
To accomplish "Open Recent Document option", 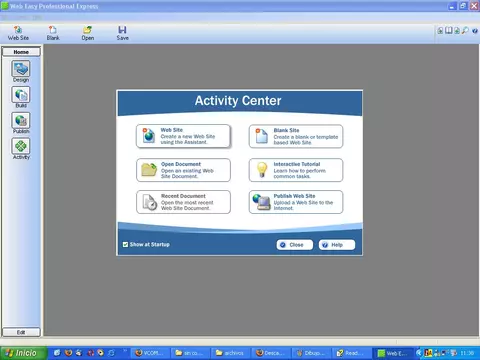I will coord(183,202).
